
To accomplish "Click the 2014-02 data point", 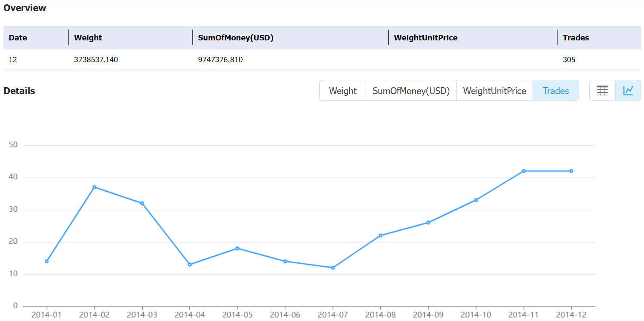I will tap(94, 187).
